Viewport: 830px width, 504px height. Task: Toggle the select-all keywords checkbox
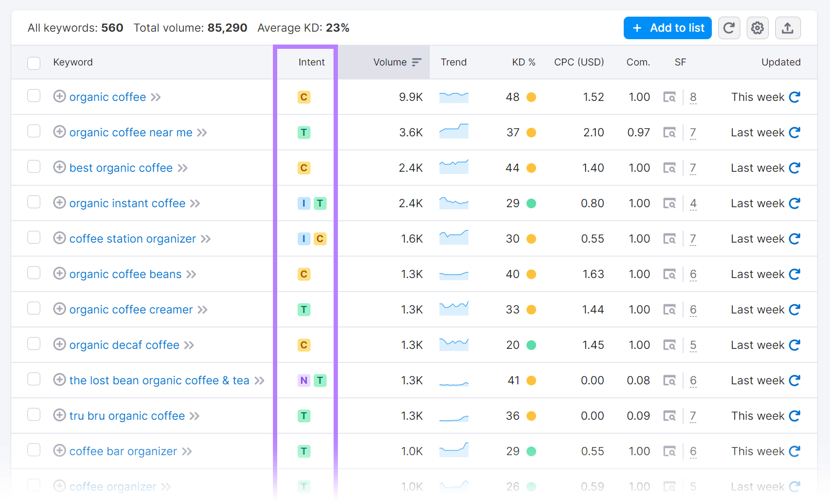coord(34,63)
